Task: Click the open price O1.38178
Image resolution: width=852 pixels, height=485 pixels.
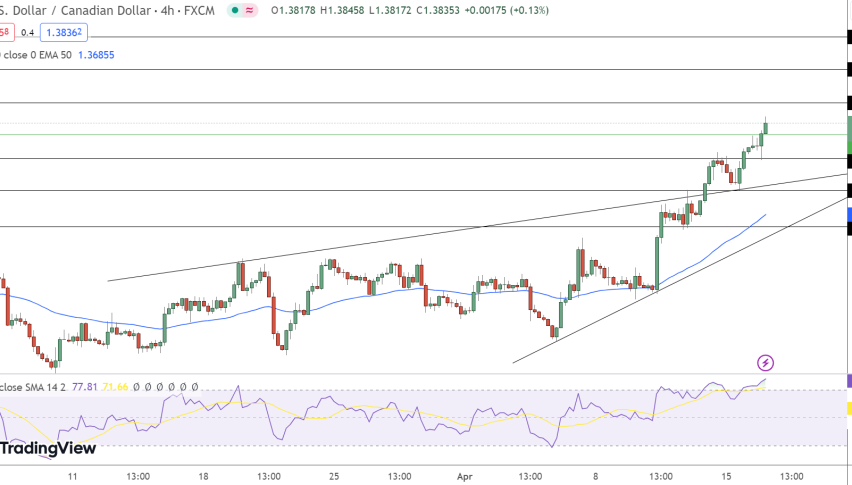Action: coord(293,10)
